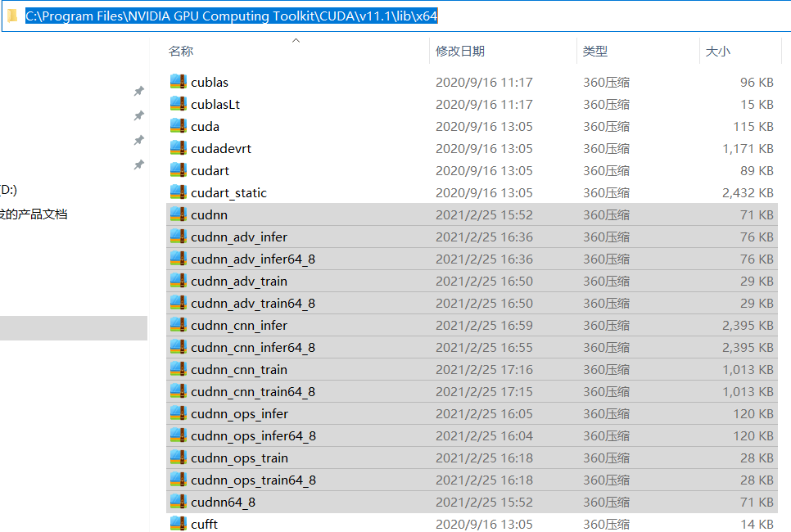Click the second pin icon in sidebar
The image size is (791, 532).
tap(138, 116)
